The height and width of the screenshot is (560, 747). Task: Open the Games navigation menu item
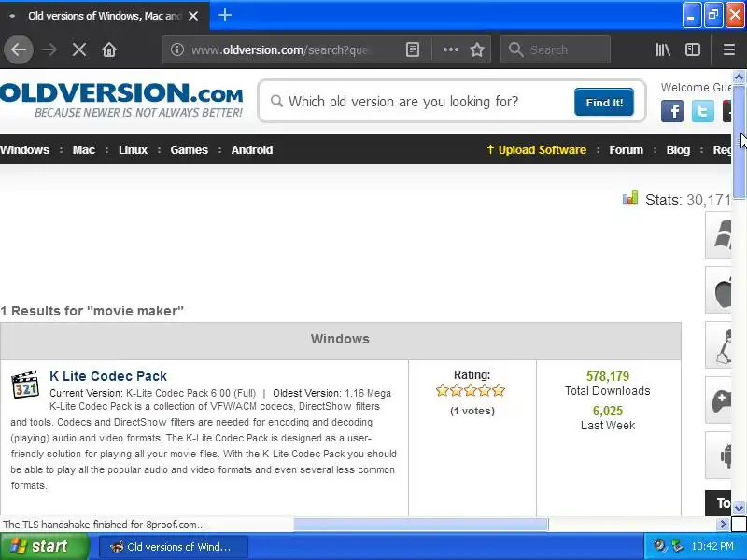[190, 150]
